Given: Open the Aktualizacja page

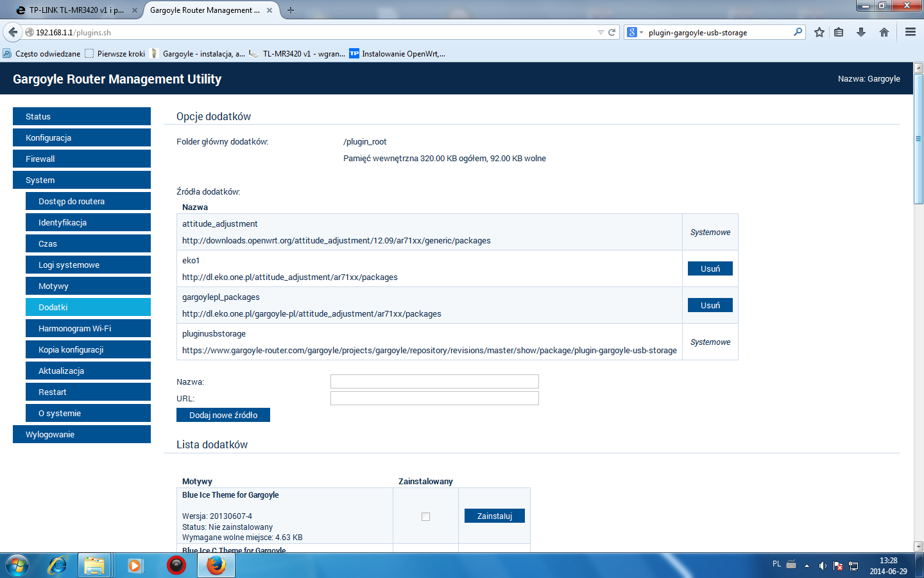Looking at the screenshot, I should (88, 371).
